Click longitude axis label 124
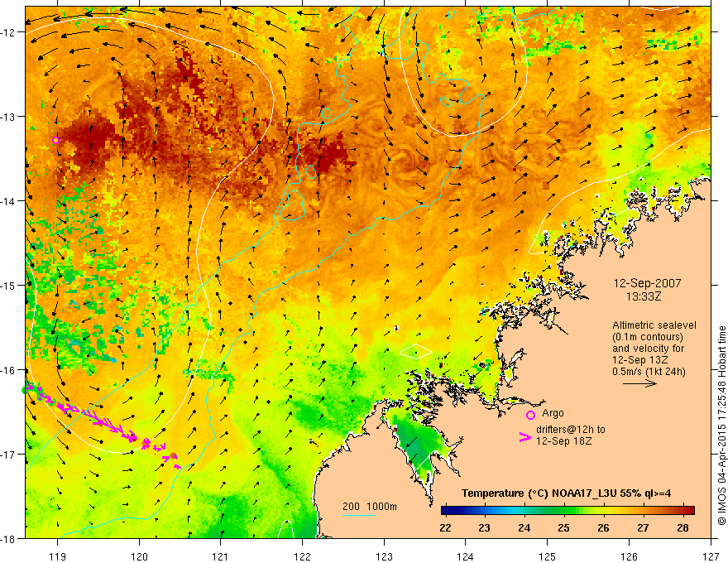Viewport: 728px width, 563px height. pyautogui.click(x=466, y=556)
